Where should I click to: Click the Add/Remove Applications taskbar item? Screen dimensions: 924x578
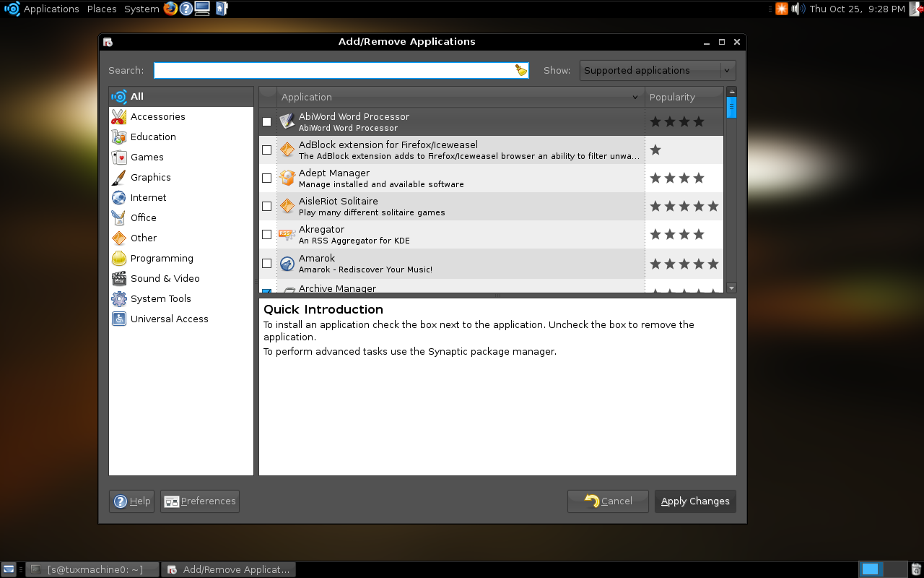click(228, 569)
